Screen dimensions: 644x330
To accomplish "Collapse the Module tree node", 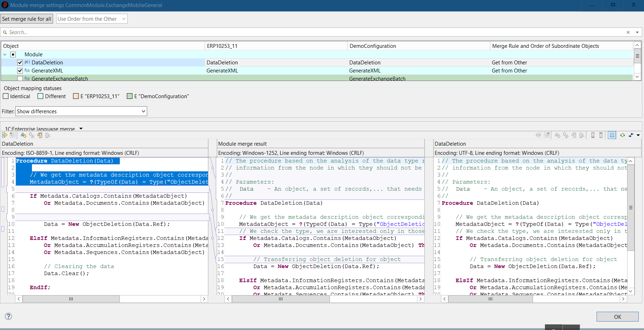I will click(5, 55).
